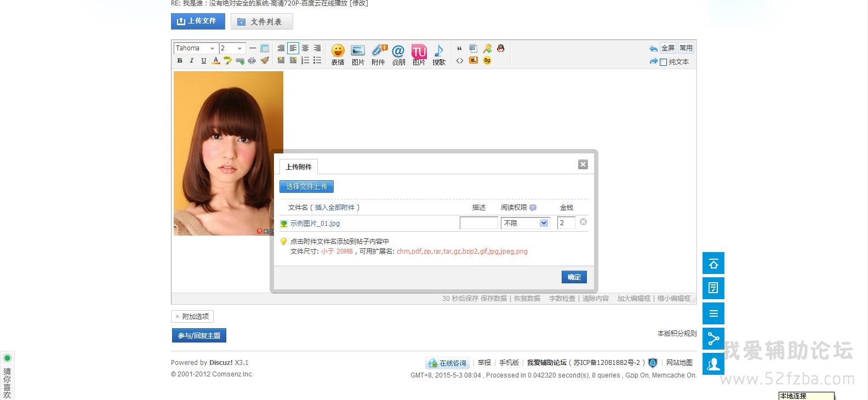The width and height of the screenshot is (868, 400).
Task: Open the 不限 read permission dropdown
Action: coord(525,223)
